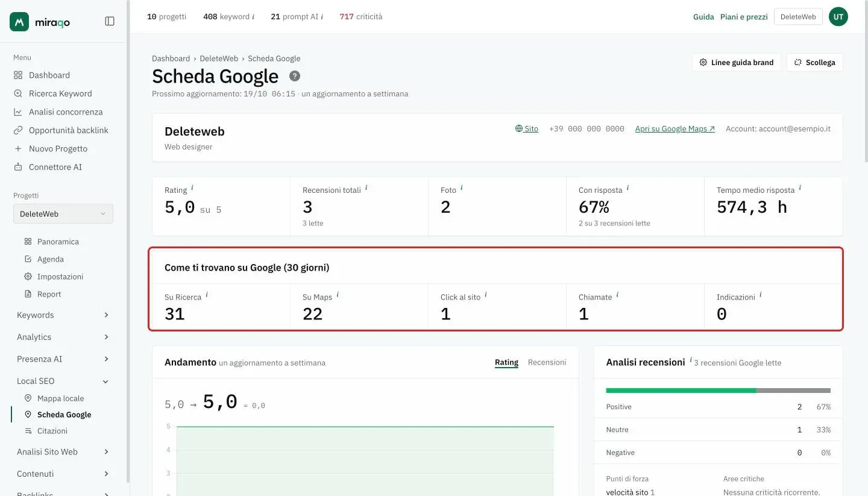The image size is (868, 496).
Task: Click info icon next to Tempo medio risposta
Action: [x=800, y=188]
